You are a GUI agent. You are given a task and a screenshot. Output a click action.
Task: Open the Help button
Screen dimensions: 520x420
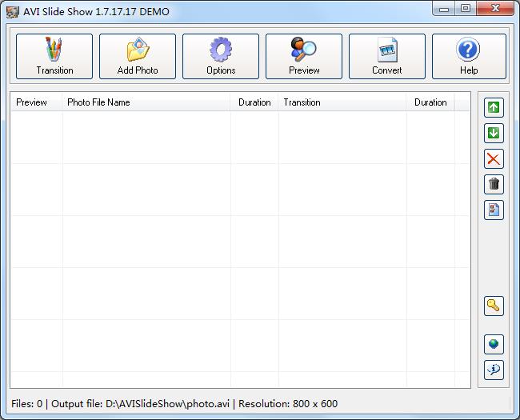[469, 56]
